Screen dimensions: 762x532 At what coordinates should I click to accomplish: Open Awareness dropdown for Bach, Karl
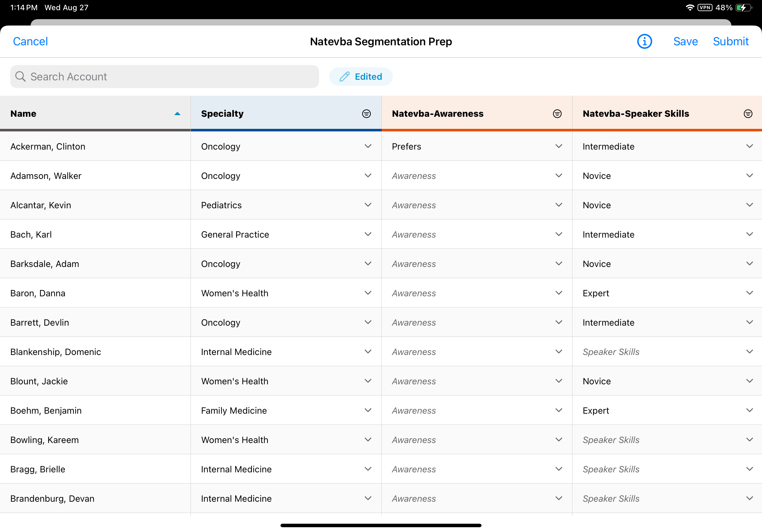click(558, 234)
